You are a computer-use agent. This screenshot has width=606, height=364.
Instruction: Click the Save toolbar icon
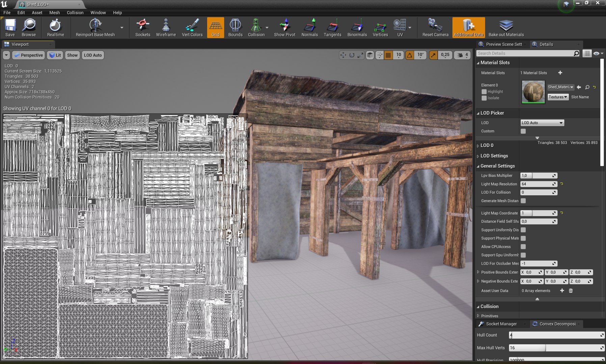coord(10,28)
